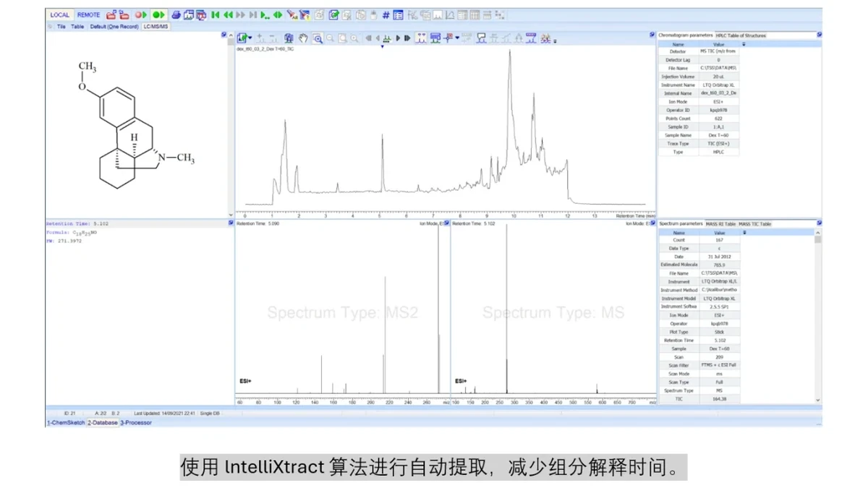Select the Retention Time row in spectrum parameters

pyautogui.click(x=699, y=340)
